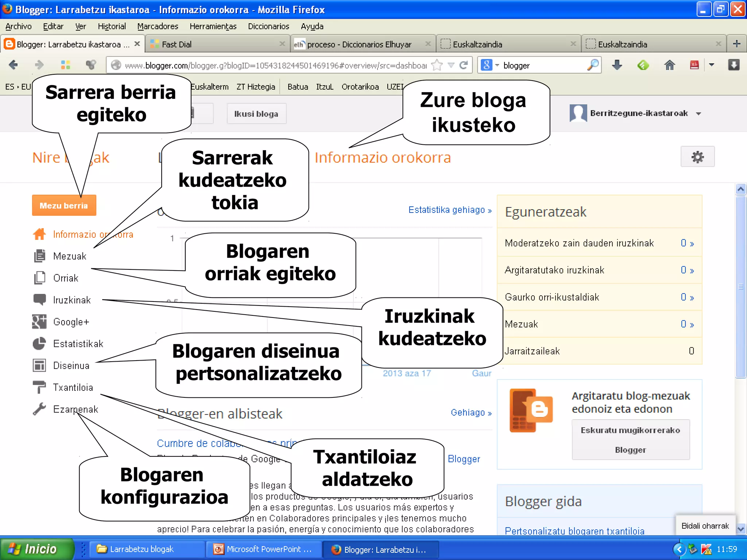Open the Marcadores menu
This screenshot has height=560, width=747.
(158, 26)
